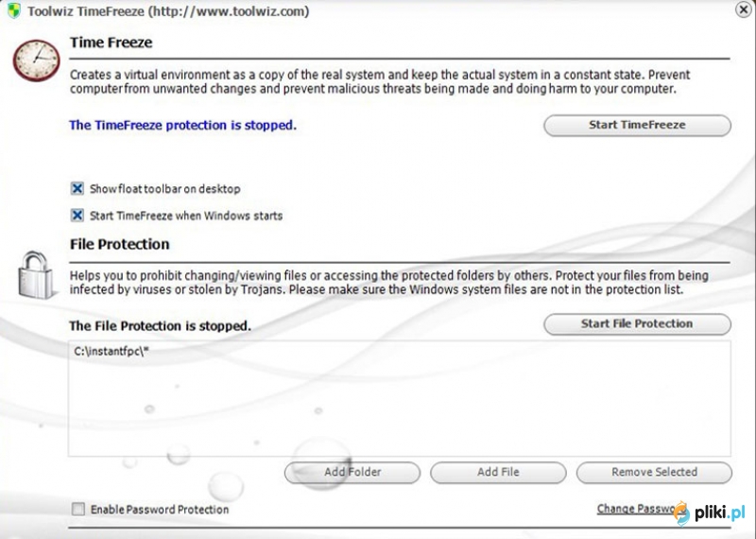The image size is (756, 539).
Task: Uncheck Show float toolbar on desktop
Action: (77, 188)
